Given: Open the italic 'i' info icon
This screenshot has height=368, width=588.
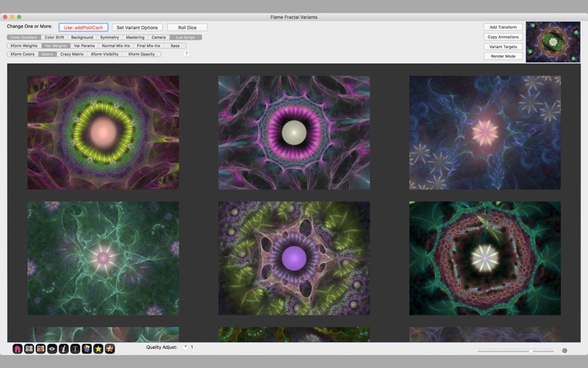Looking at the screenshot, I should tap(63, 349).
